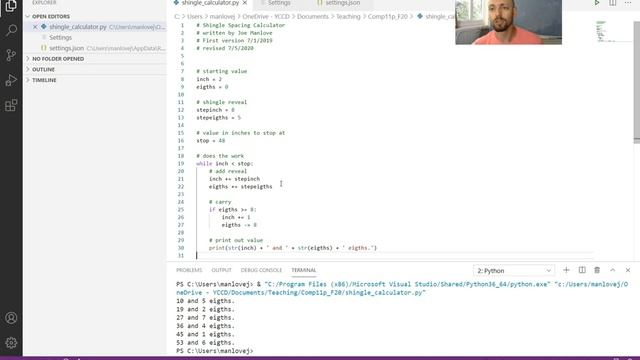This screenshot has width=640, height=360.
Task: Split the editor right
Action: 613,3
